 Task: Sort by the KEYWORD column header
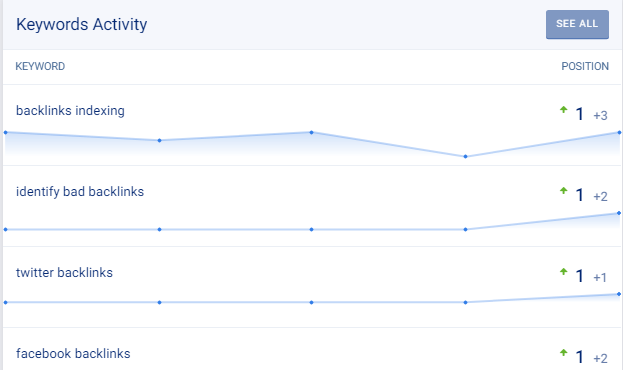coord(40,66)
